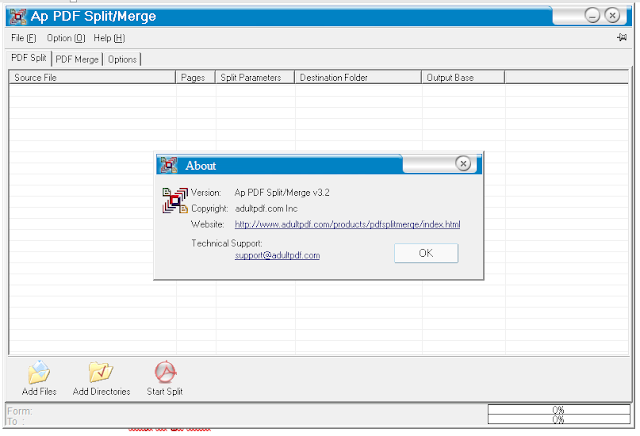Open the File menu
The image size is (640, 436).
[24, 38]
